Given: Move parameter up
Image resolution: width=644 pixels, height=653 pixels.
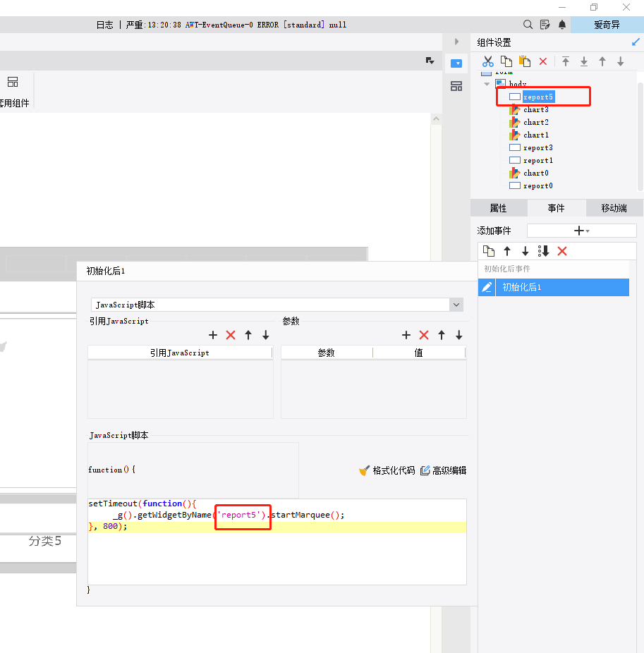Looking at the screenshot, I should pos(442,335).
